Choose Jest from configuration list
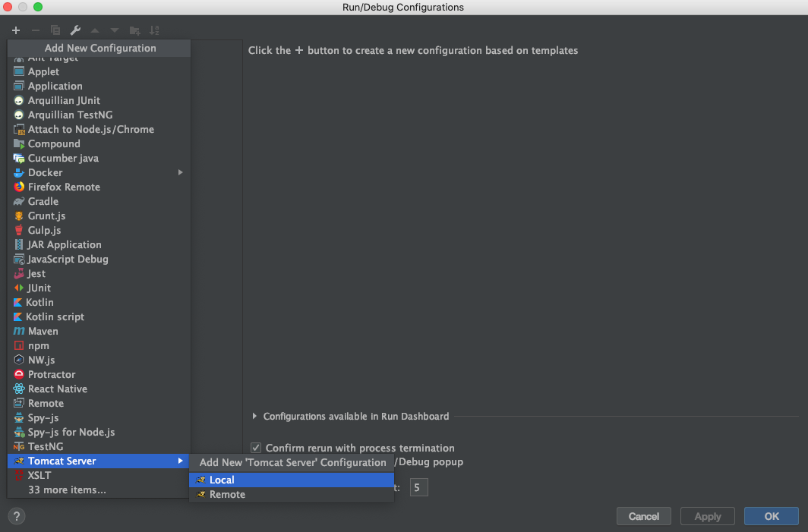Image resolution: width=808 pixels, height=532 pixels. (x=99, y=273)
